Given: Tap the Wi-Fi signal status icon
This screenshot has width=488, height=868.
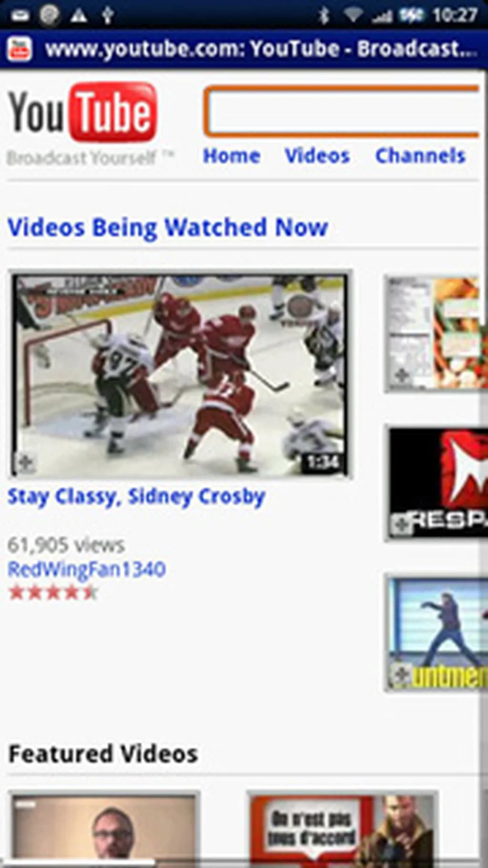Looking at the screenshot, I should [354, 15].
